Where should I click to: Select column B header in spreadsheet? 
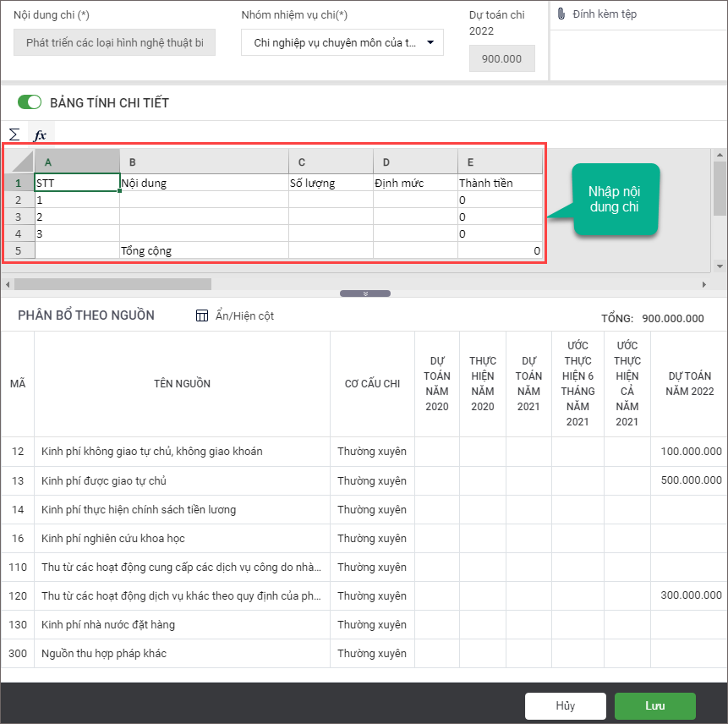pyautogui.click(x=204, y=162)
